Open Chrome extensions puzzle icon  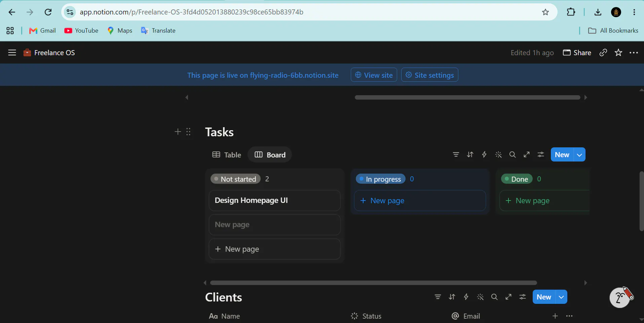tap(571, 12)
